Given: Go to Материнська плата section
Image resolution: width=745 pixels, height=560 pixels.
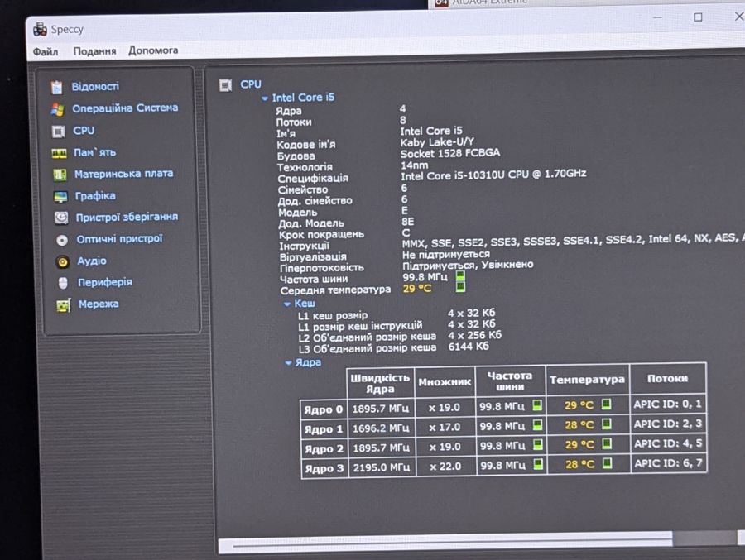Looking at the screenshot, I should click(123, 174).
